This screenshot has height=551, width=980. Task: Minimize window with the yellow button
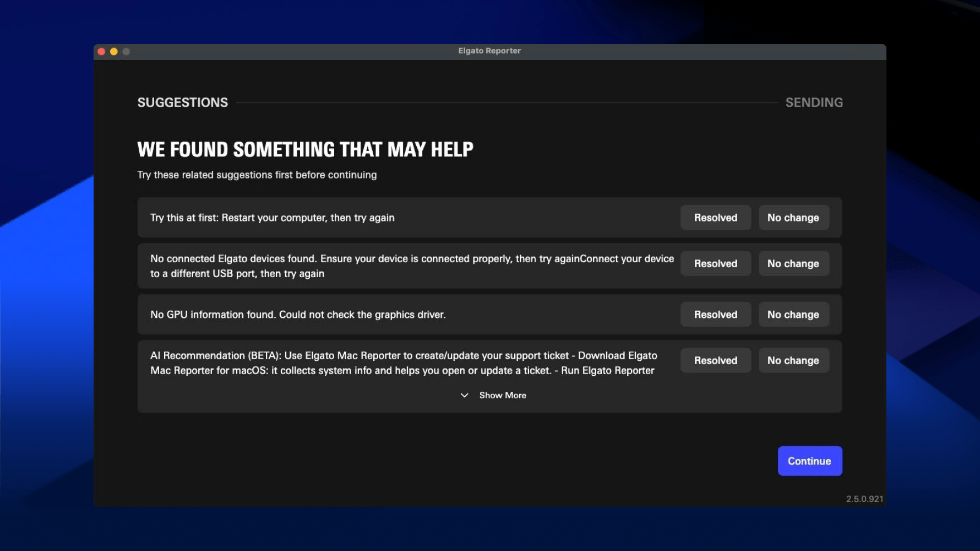pos(114,51)
